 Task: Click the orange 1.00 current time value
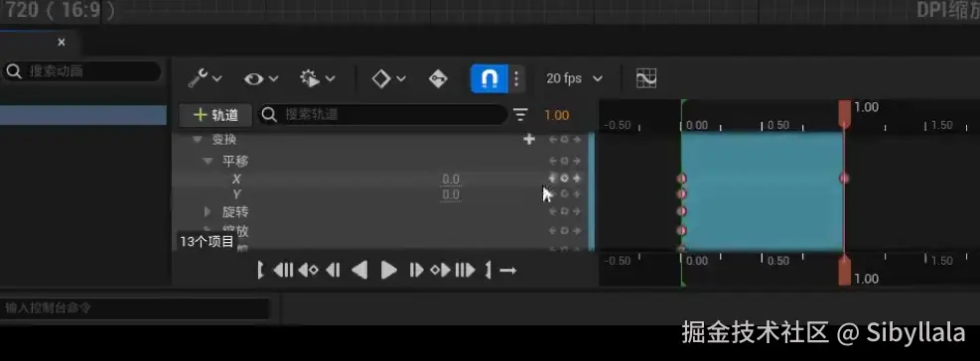click(x=556, y=115)
